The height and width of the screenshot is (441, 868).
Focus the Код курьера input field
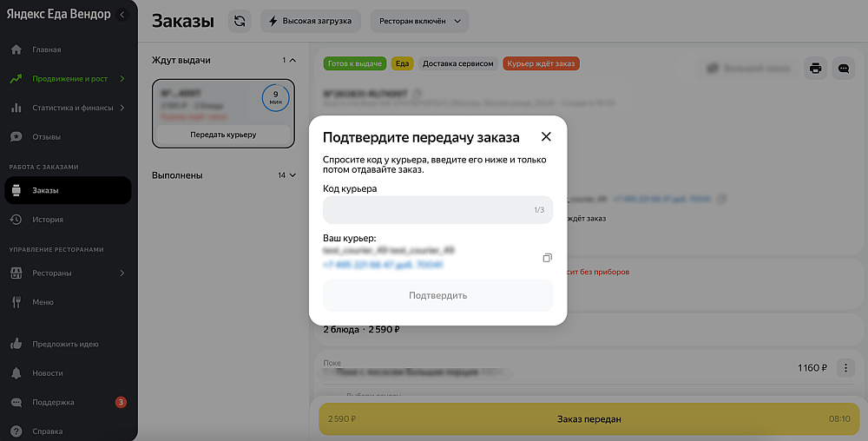[437, 210]
